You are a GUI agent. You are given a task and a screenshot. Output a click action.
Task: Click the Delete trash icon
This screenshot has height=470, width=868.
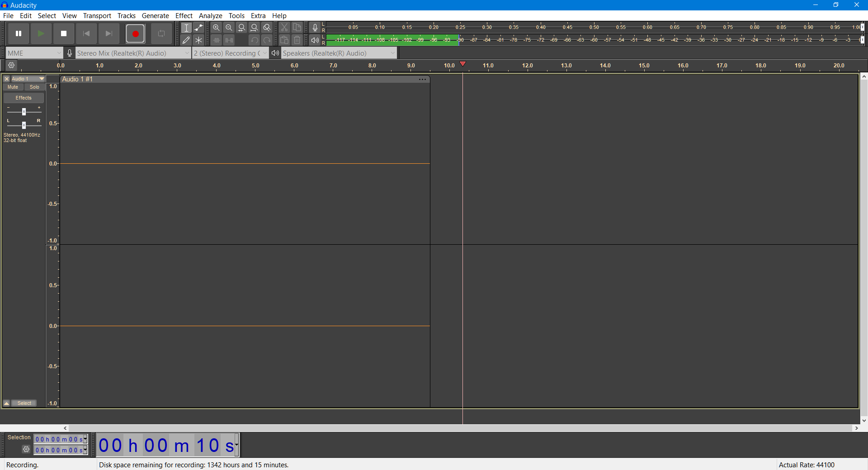pyautogui.click(x=297, y=40)
